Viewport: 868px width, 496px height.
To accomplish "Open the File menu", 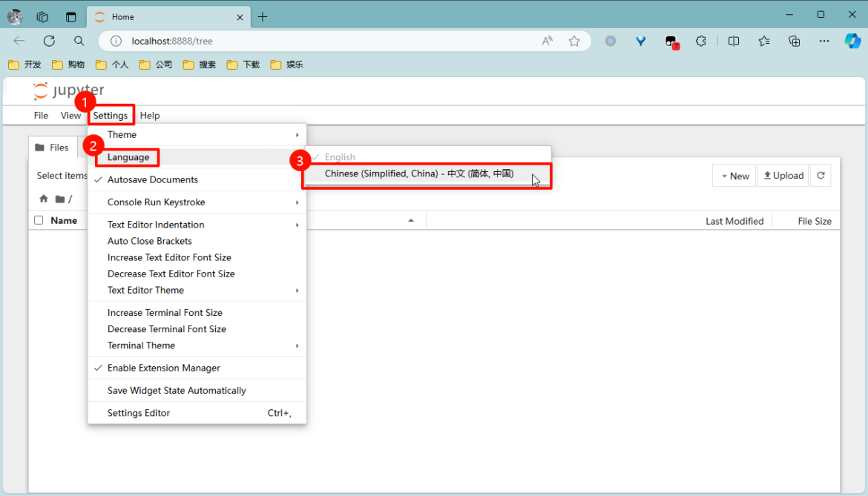I will (x=41, y=116).
